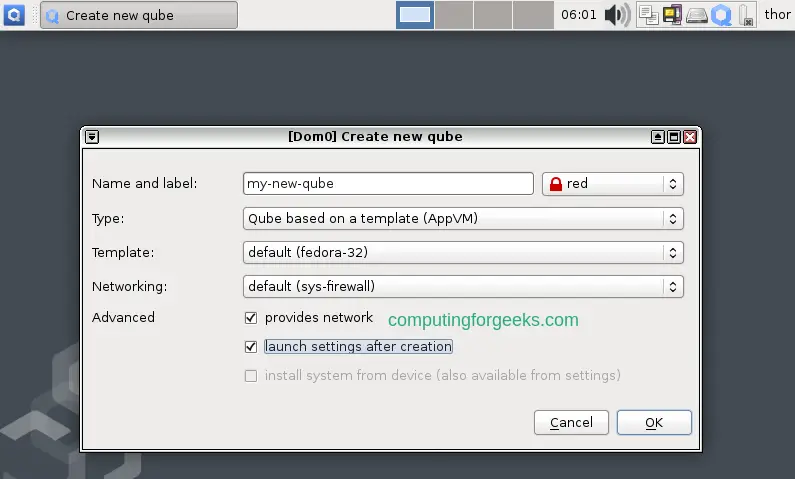Open the Qubes application menu icon
This screenshot has height=479, width=795.
tap(14, 15)
